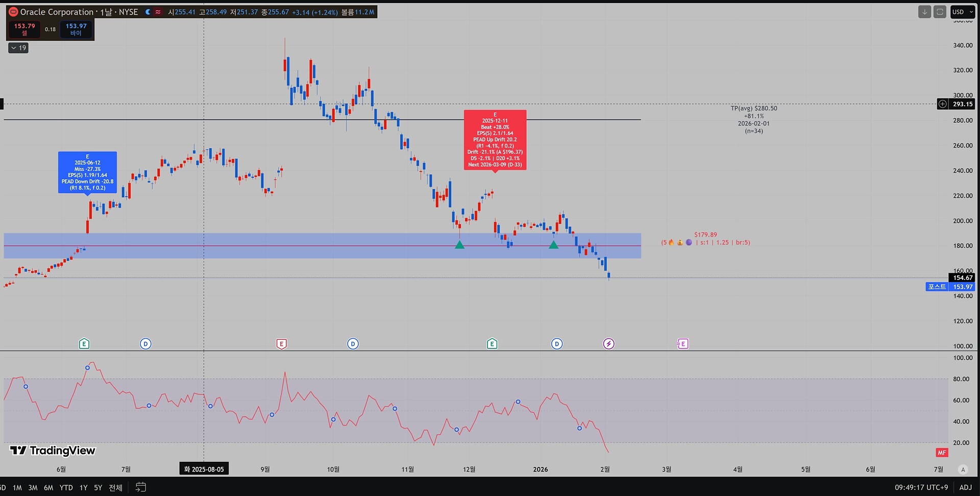Select the 1M time range

17,488
